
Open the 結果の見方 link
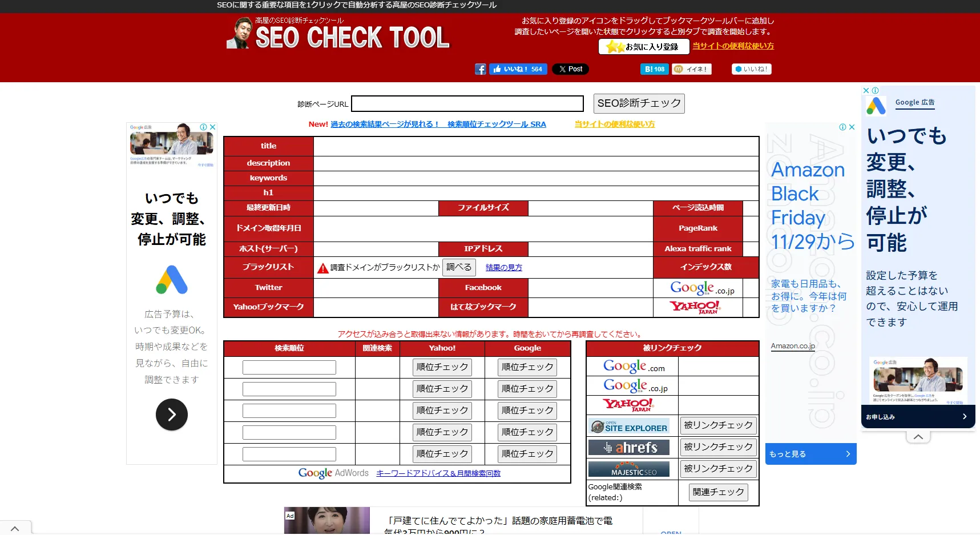pos(504,267)
